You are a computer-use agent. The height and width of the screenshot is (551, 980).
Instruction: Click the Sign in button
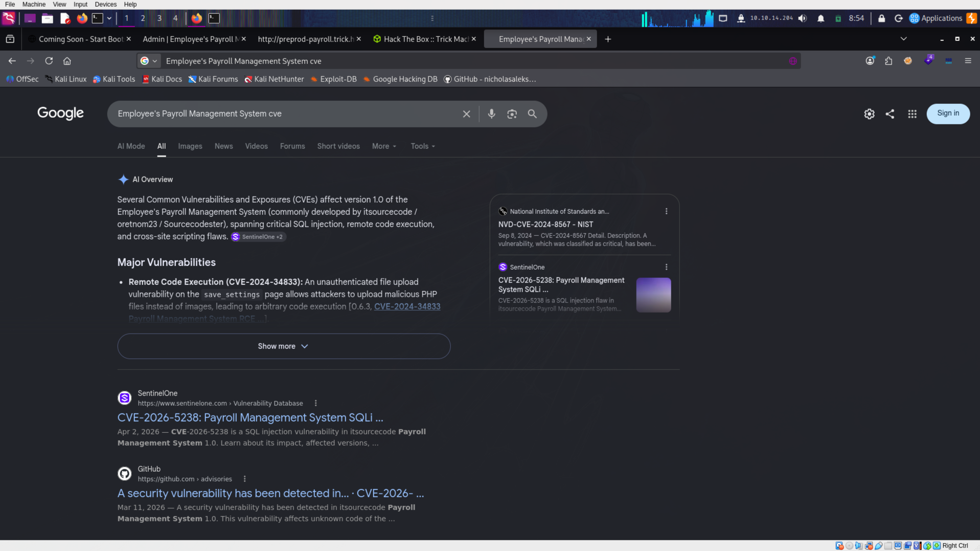tap(948, 114)
